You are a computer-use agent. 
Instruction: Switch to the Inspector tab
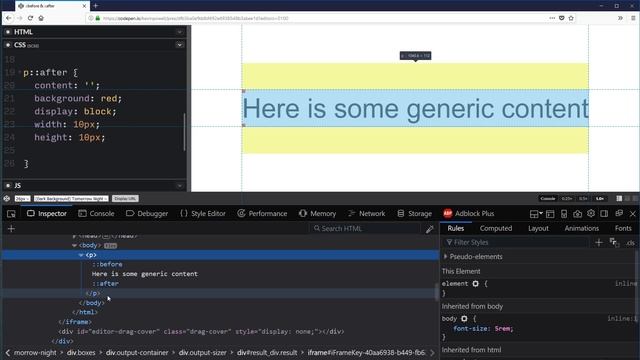pyautogui.click(x=47, y=213)
